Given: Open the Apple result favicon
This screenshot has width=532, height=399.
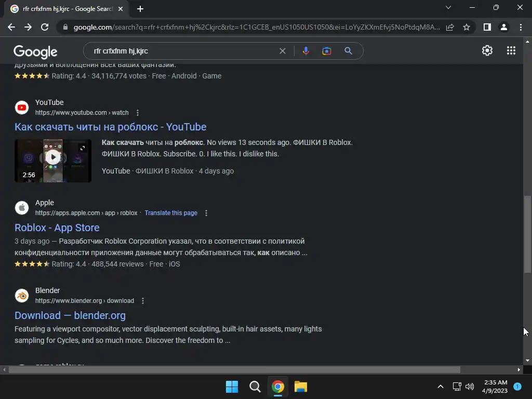Looking at the screenshot, I should point(22,208).
